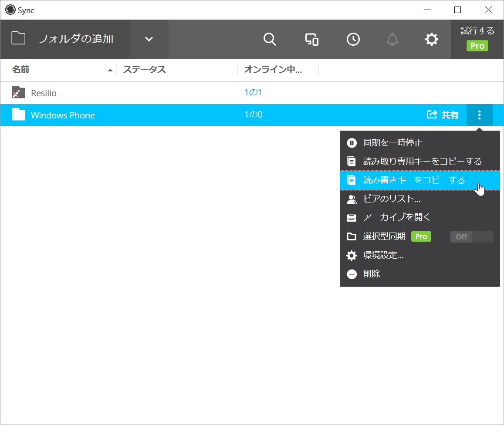Click the Sync app logo in title bar
This screenshot has height=425, width=504.
click(x=10, y=10)
